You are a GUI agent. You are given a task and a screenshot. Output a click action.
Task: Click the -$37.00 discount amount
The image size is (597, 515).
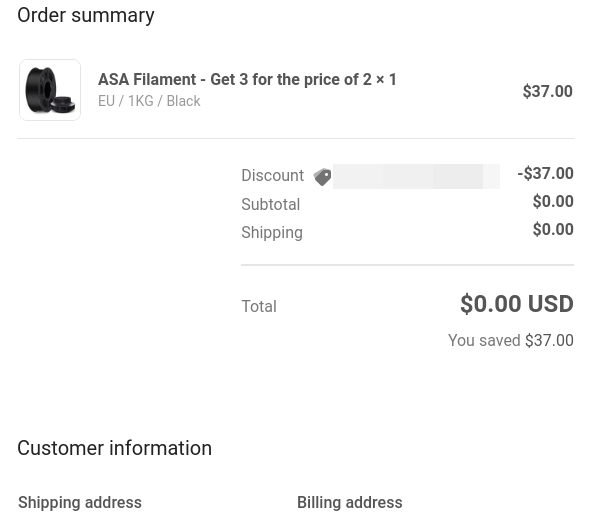pos(545,173)
